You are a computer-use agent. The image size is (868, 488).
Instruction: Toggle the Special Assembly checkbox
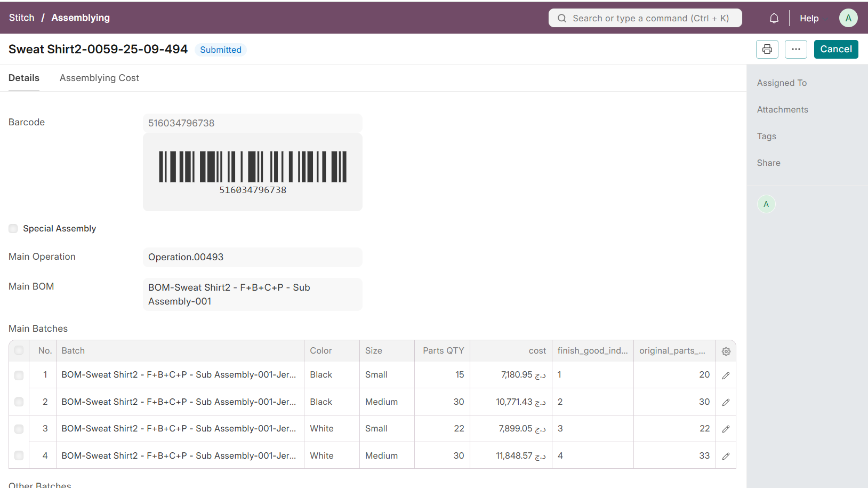click(13, 229)
